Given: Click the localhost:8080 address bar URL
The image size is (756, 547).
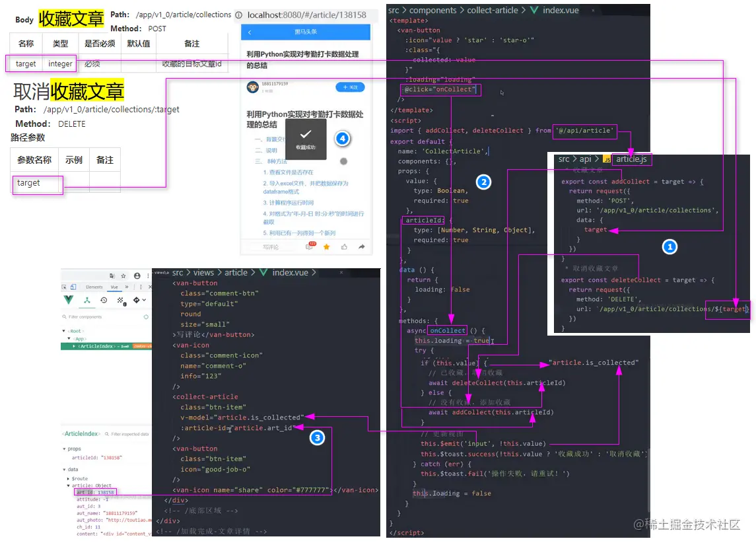Looking at the screenshot, I should click(x=306, y=15).
